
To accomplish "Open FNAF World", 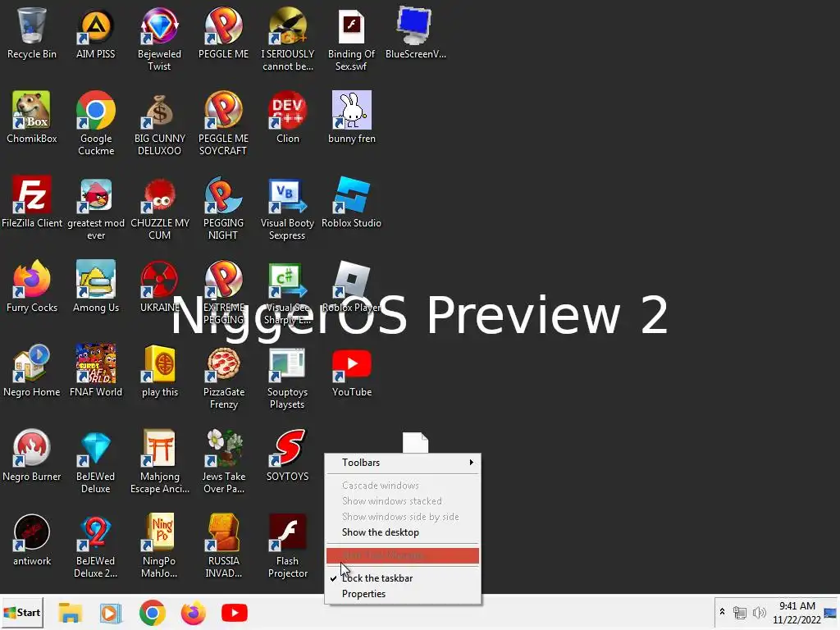I will pyautogui.click(x=96, y=371).
